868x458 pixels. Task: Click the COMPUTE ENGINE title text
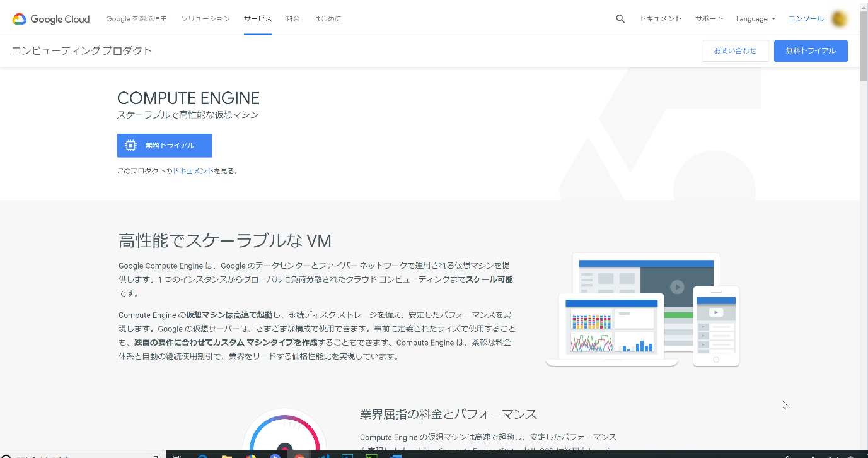pyautogui.click(x=188, y=98)
